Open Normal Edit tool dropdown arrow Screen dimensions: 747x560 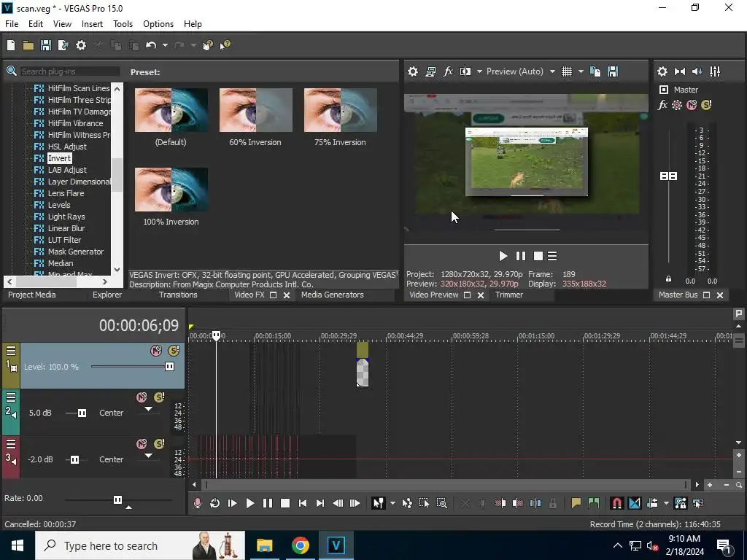tap(392, 503)
